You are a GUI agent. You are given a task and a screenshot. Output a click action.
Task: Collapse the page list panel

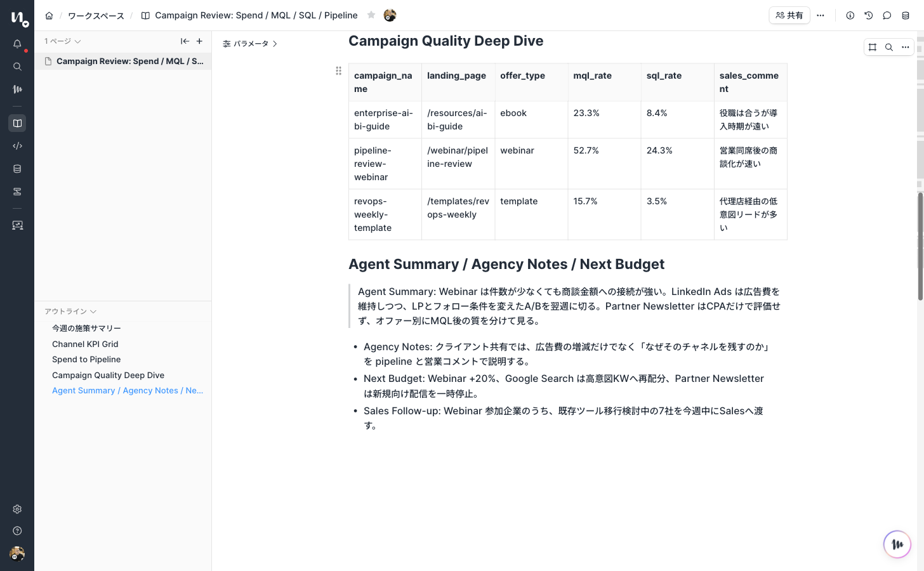(185, 41)
